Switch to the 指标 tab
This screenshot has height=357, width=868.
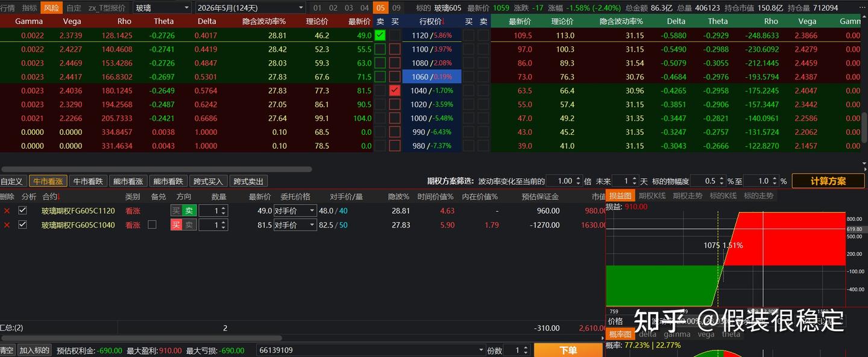point(30,8)
